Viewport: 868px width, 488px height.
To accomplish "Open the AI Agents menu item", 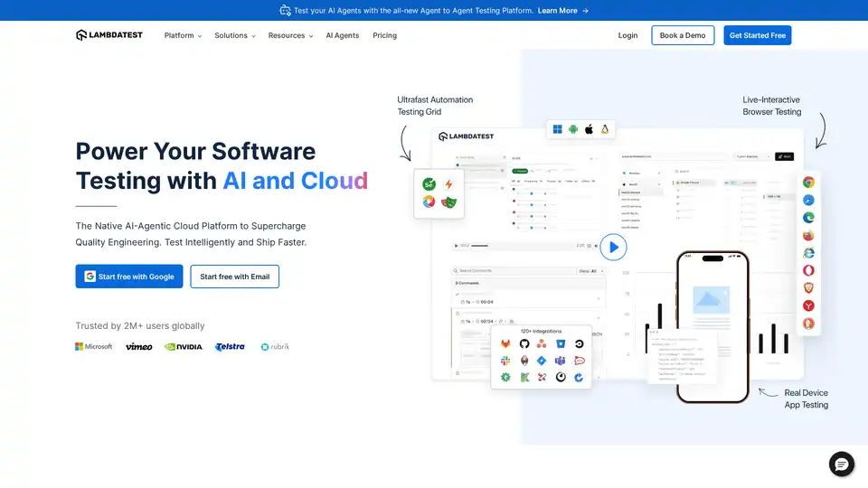I will 343,35.
